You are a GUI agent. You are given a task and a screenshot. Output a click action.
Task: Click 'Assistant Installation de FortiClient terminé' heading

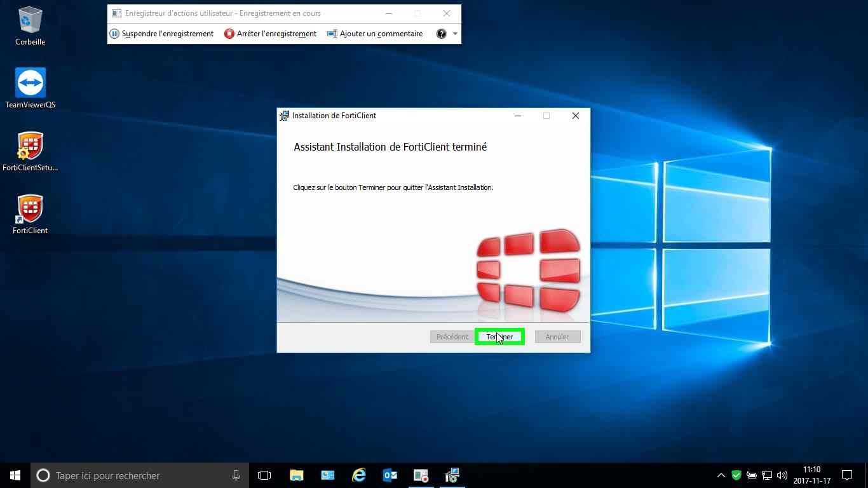[390, 147]
